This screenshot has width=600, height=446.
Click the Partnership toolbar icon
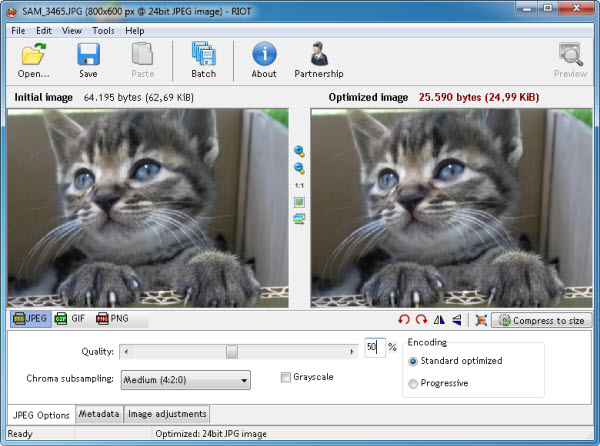tap(318, 60)
